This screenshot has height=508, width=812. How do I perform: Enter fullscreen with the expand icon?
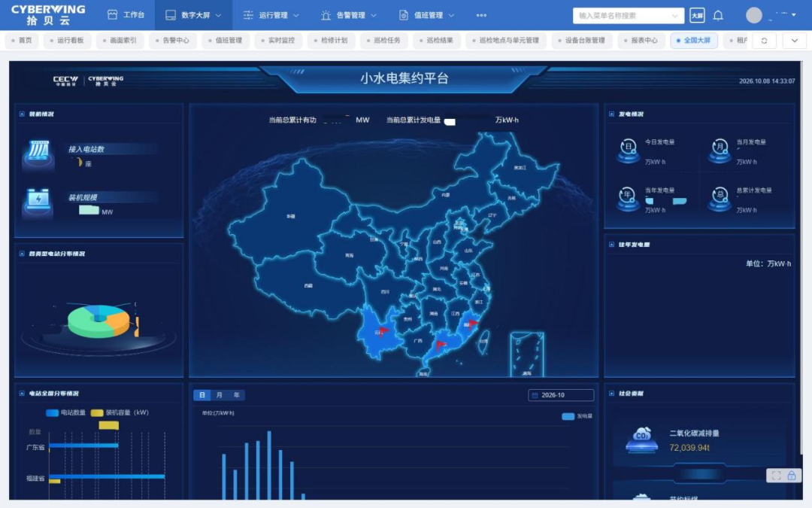click(776, 476)
